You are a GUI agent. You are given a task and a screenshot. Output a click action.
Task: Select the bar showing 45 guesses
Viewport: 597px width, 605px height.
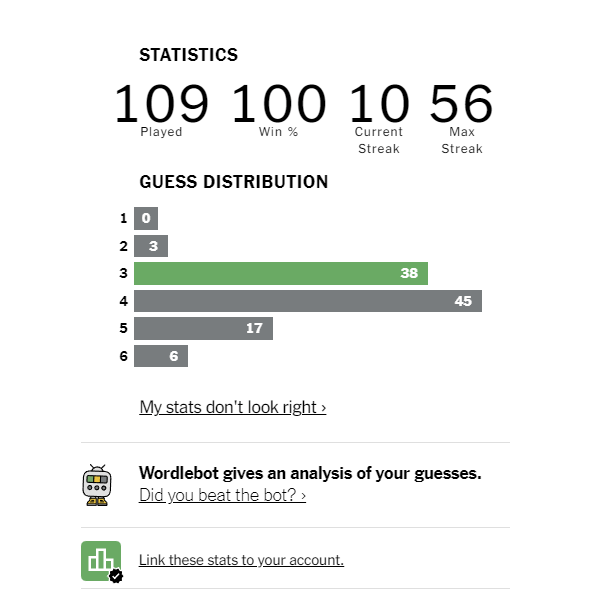(308, 301)
